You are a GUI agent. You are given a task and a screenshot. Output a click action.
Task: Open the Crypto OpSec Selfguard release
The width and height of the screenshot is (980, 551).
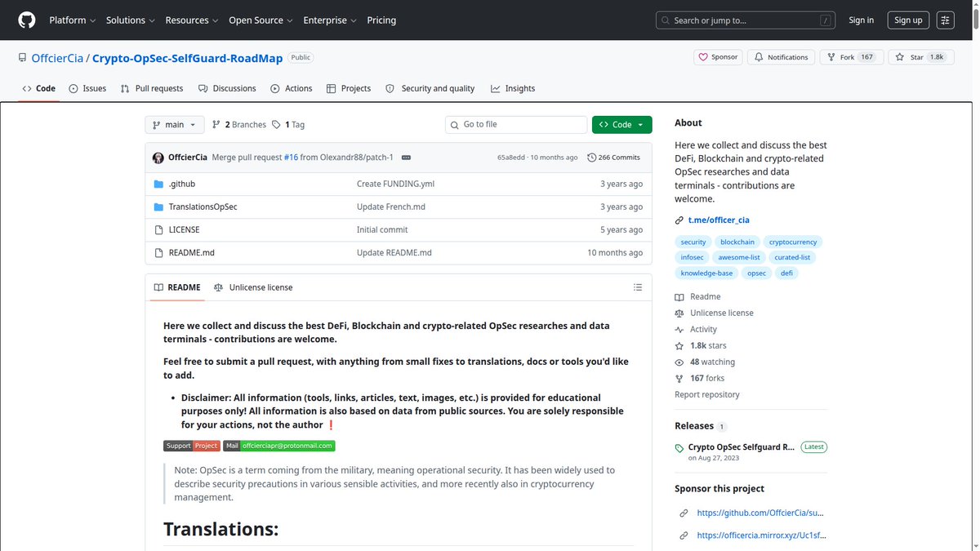click(x=742, y=447)
